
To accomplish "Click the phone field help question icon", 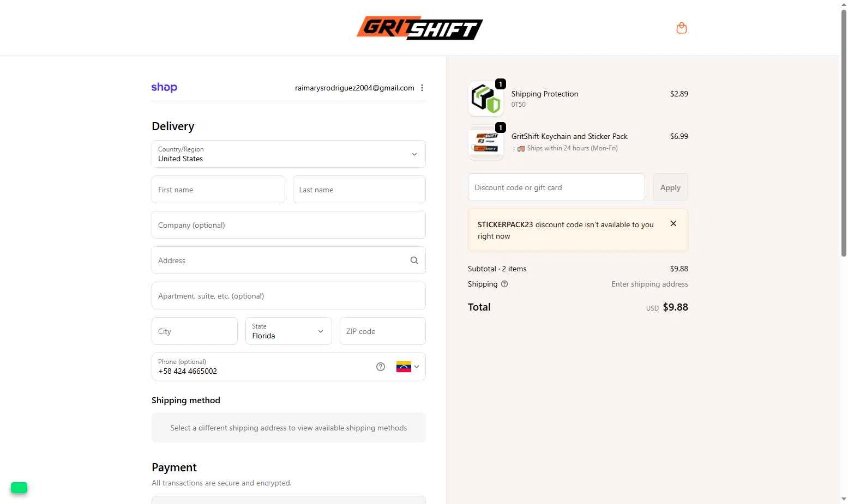I will 381,367.
